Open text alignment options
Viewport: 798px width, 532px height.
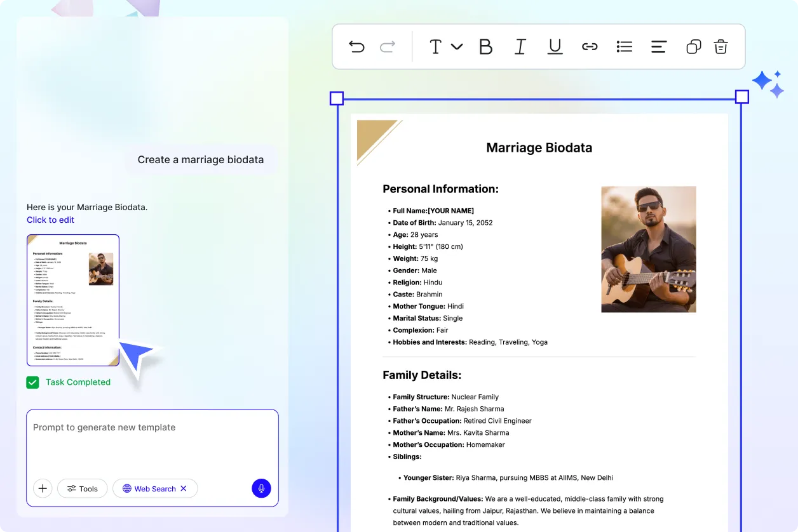pos(659,46)
